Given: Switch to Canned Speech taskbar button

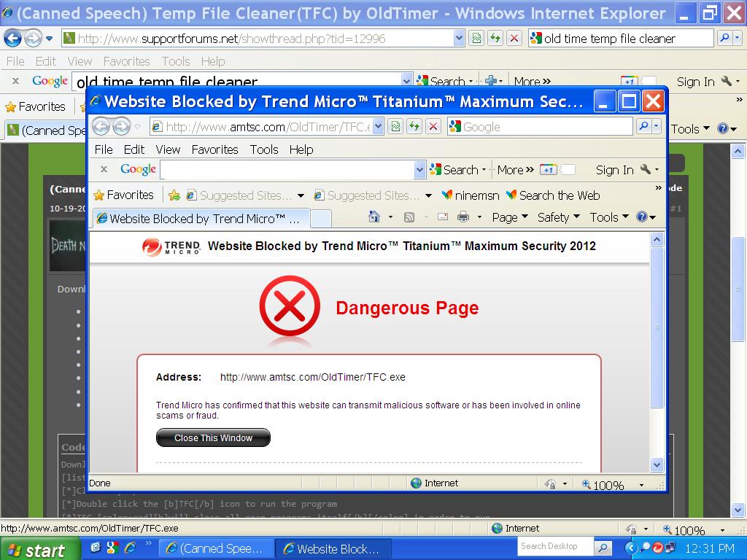Looking at the screenshot, I should click(215, 549).
